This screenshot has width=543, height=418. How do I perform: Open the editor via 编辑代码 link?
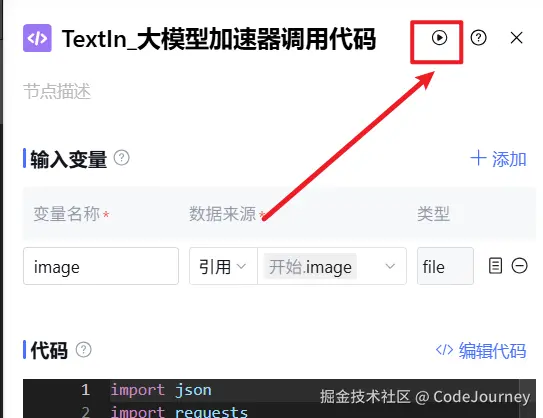click(x=481, y=350)
